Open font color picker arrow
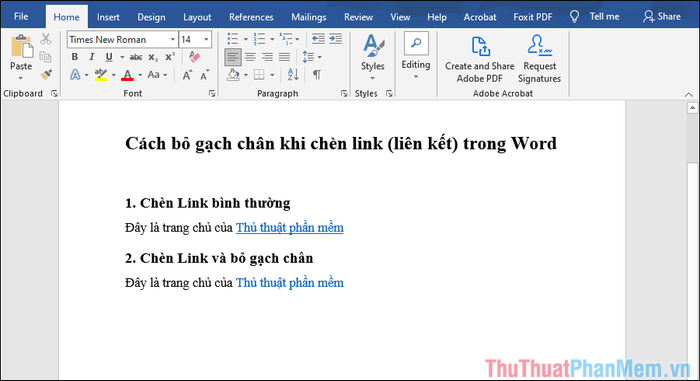The width and height of the screenshot is (700, 381). (x=140, y=75)
